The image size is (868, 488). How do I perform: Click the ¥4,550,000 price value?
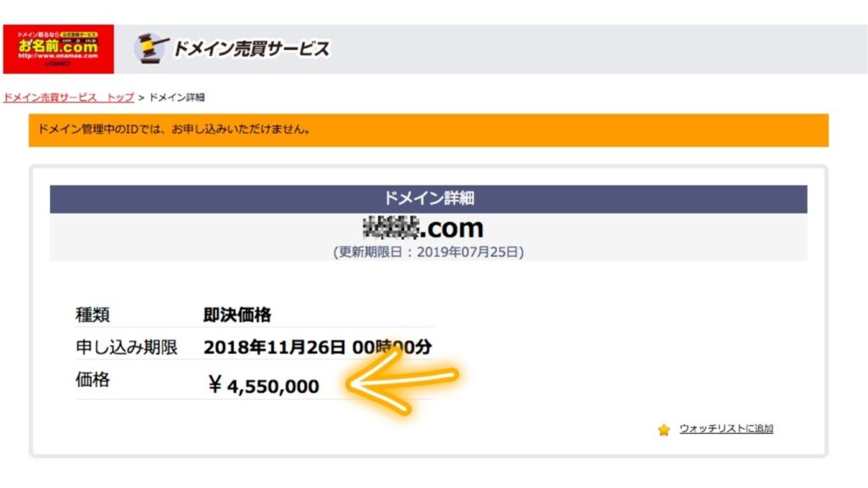click(263, 386)
